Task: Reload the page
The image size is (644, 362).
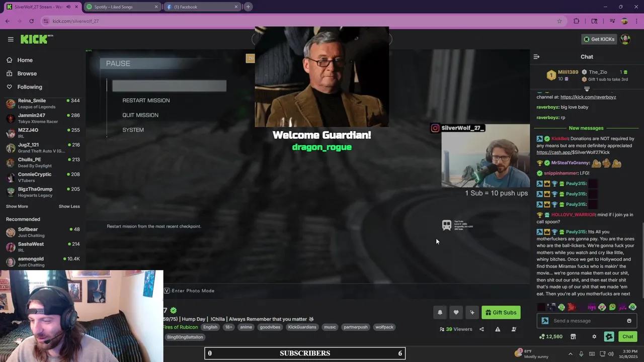Action: point(31,21)
